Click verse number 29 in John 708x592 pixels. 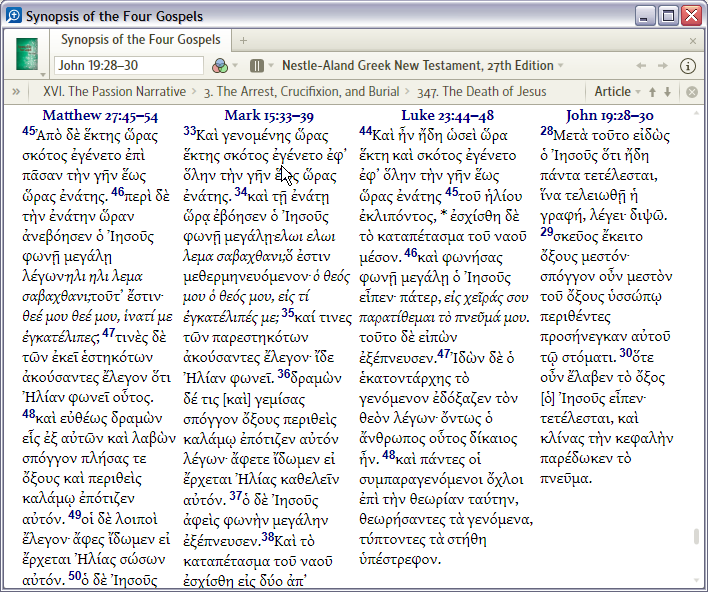point(547,232)
